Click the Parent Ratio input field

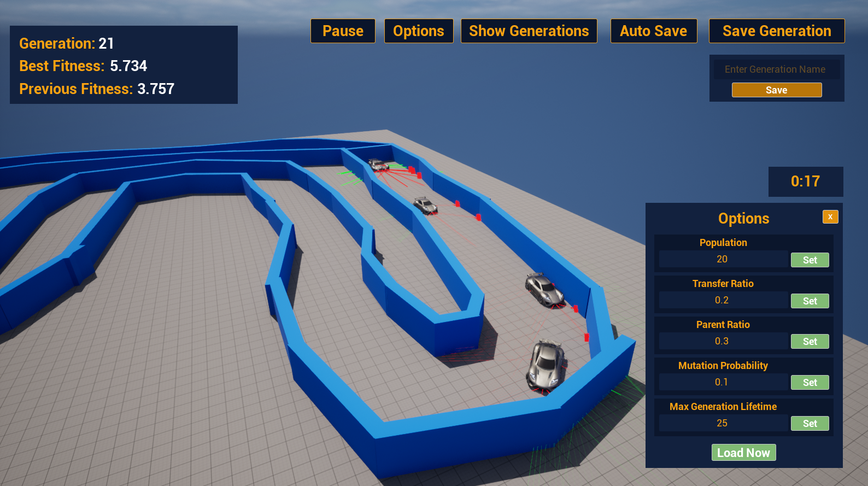(x=723, y=341)
